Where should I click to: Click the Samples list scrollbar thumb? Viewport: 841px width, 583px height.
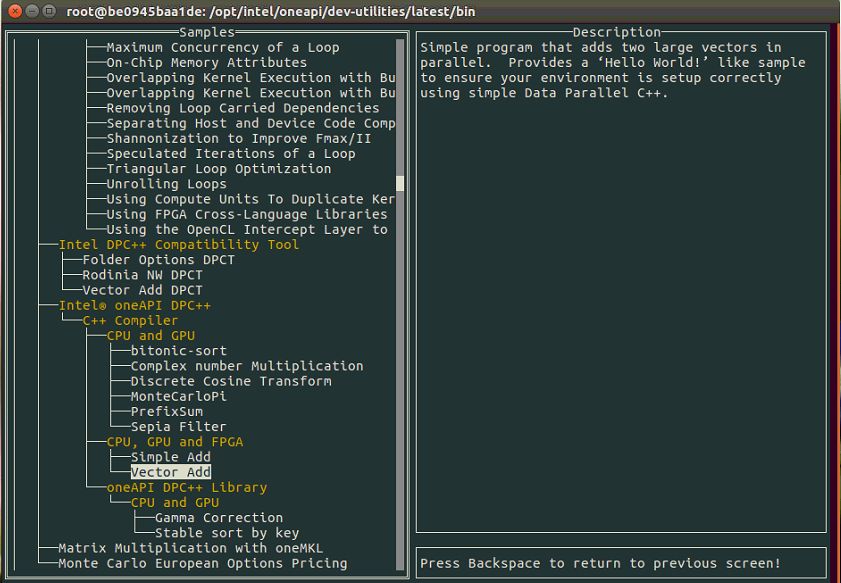[x=400, y=183]
